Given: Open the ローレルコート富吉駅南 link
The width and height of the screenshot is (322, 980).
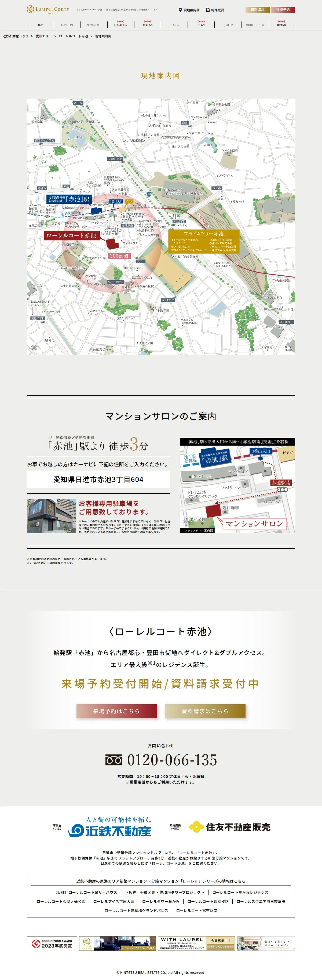Looking at the screenshot, I should click(x=196, y=910).
